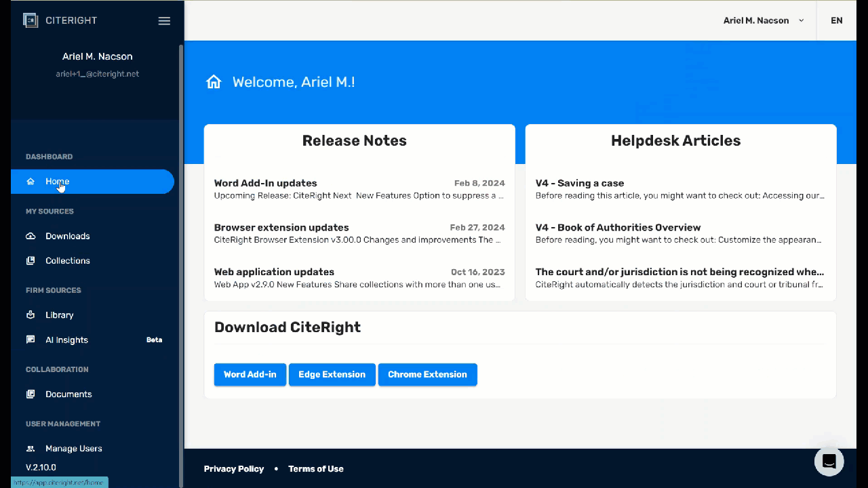
Task: Go to Home in sidebar
Action: pos(92,182)
